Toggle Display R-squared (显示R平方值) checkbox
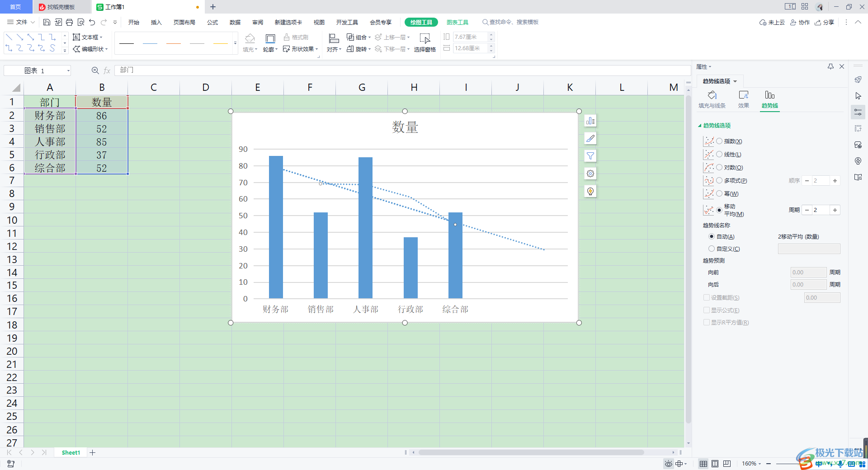Viewport: 868px width, 470px height. pos(707,323)
